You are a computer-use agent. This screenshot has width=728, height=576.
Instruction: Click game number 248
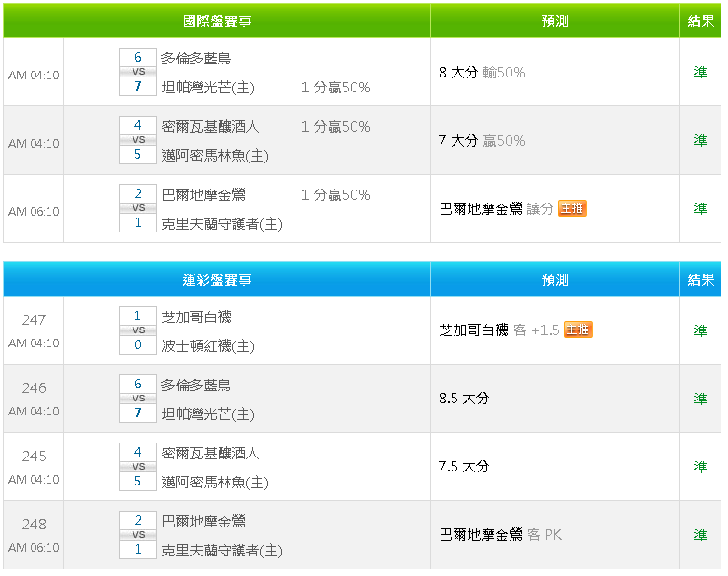[x=34, y=525]
